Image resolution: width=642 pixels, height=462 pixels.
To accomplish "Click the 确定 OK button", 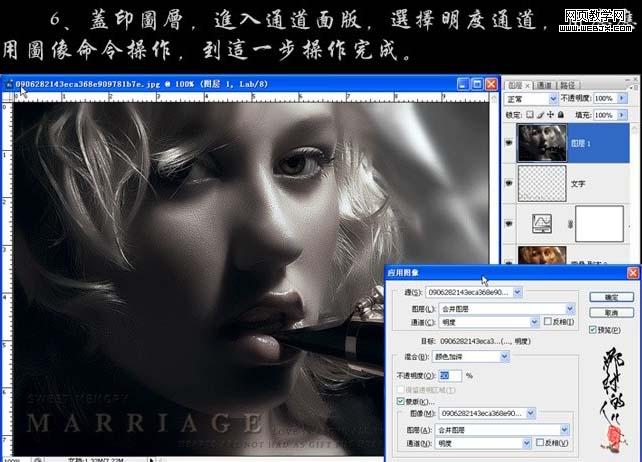I will pos(611,297).
